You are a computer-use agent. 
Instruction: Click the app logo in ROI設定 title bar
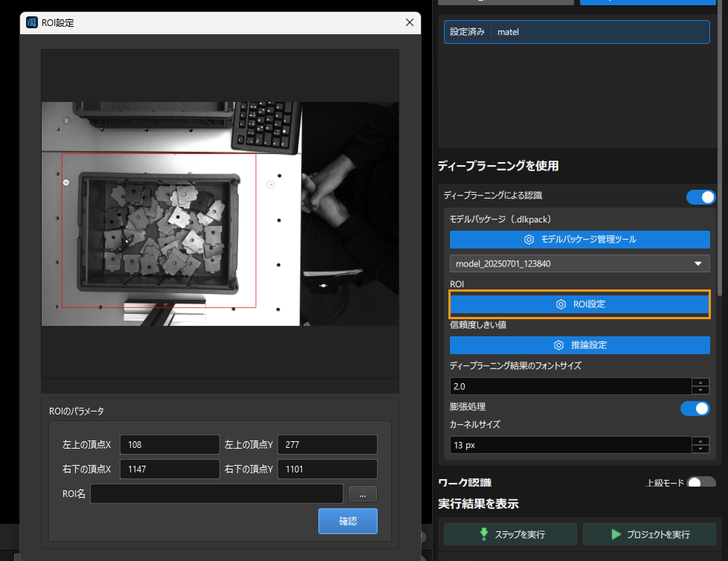point(31,22)
